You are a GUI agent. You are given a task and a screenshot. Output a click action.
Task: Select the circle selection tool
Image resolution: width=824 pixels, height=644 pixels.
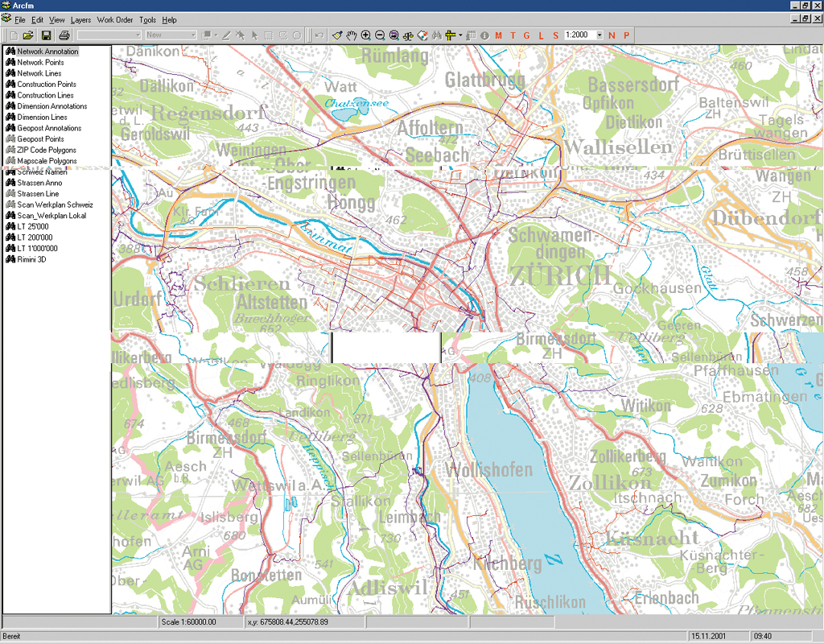[x=297, y=35]
